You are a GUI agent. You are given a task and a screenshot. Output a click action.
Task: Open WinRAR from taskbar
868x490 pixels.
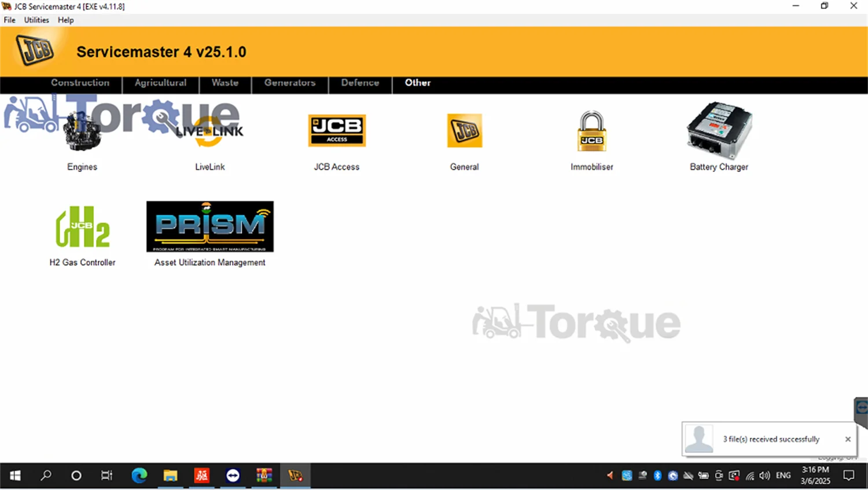(x=264, y=476)
